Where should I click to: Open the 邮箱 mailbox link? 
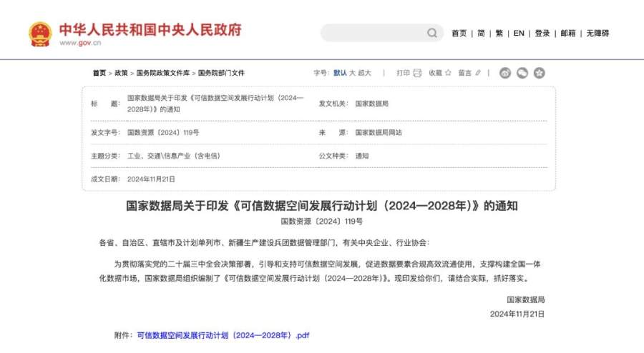(x=568, y=33)
